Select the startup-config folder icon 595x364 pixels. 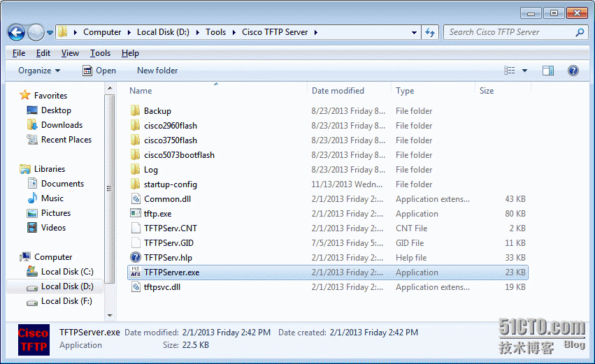coord(135,184)
